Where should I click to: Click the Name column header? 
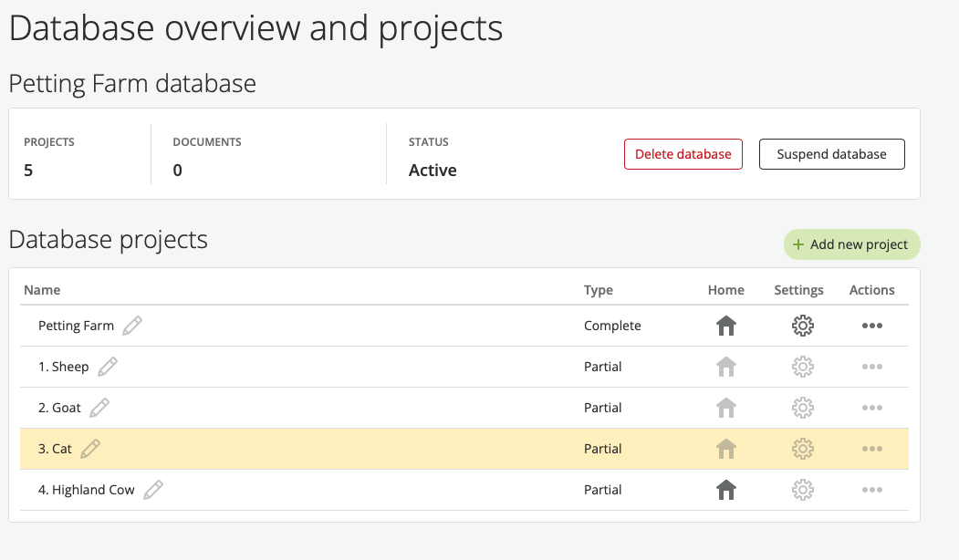42,290
